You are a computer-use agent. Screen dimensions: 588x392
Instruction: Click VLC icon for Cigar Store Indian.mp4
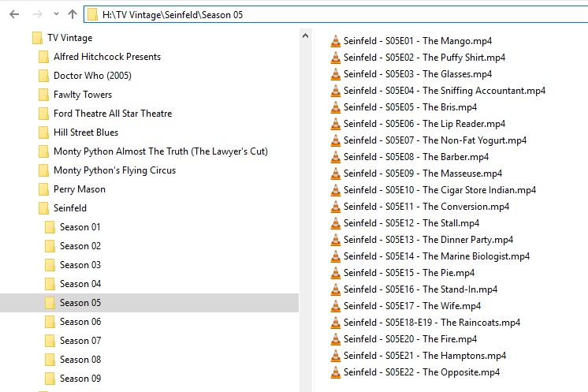(x=336, y=190)
